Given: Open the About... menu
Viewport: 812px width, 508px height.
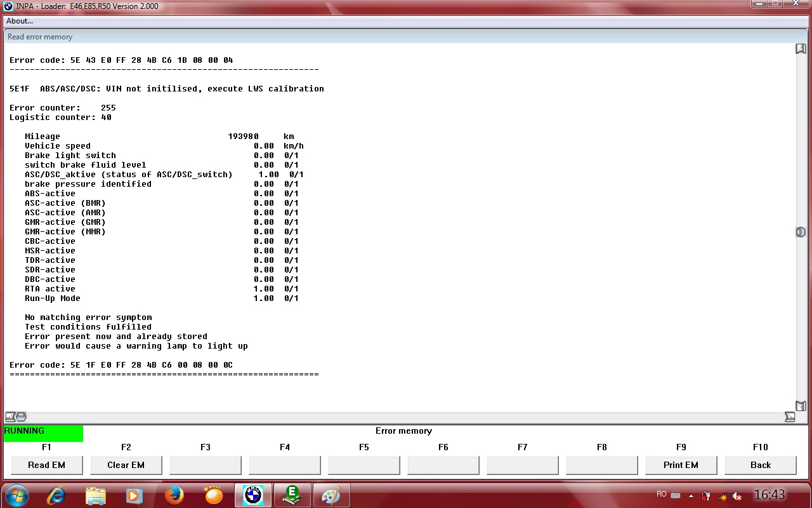Looking at the screenshot, I should [20, 21].
